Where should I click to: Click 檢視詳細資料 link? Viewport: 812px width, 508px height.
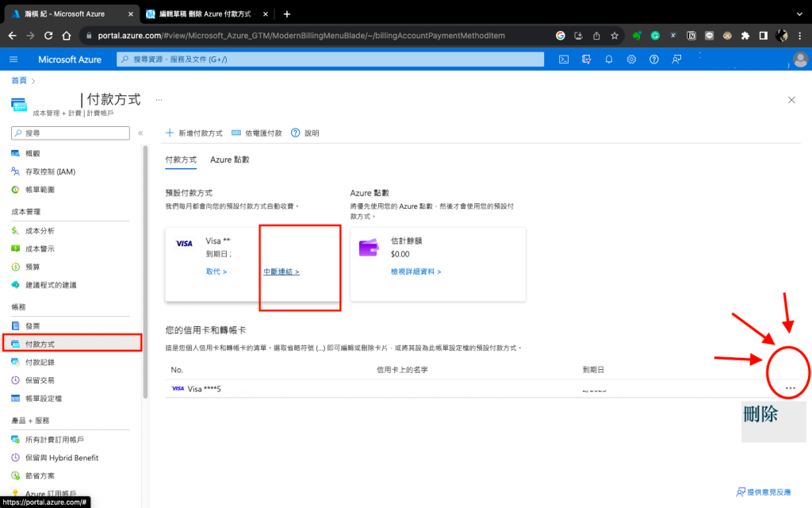[416, 271]
